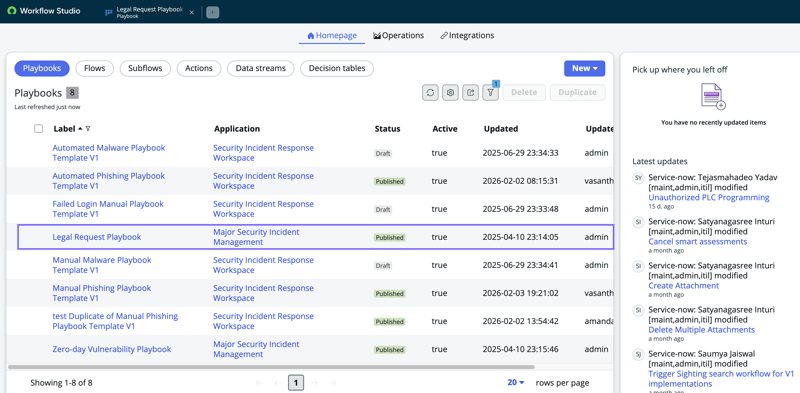Open Create Attachment update link

(x=684, y=285)
